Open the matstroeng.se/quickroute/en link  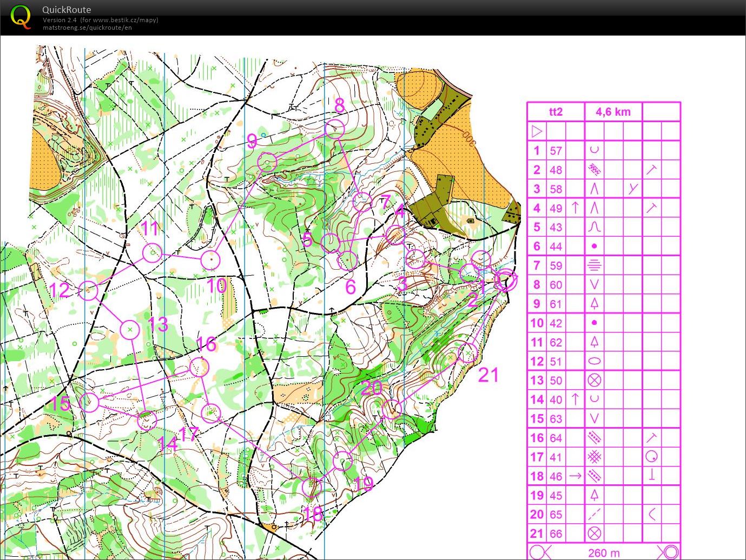(87, 28)
